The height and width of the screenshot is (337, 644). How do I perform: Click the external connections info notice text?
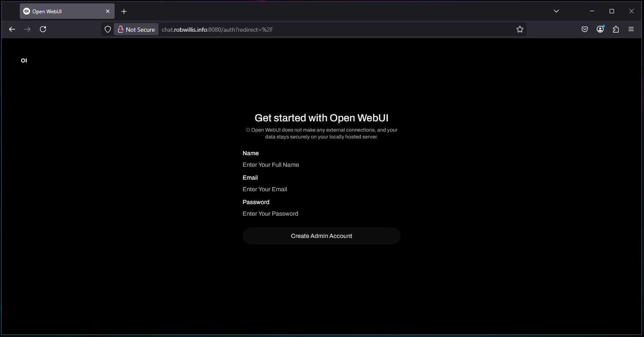(322, 133)
